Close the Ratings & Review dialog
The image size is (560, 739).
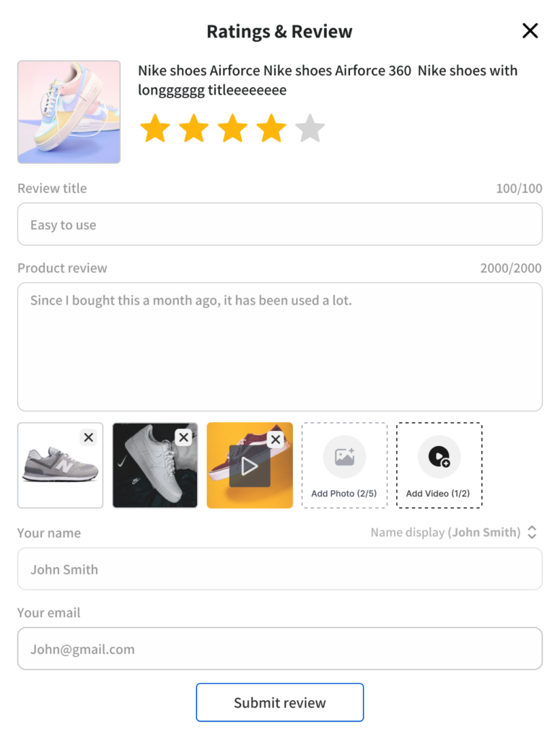click(x=530, y=30)
